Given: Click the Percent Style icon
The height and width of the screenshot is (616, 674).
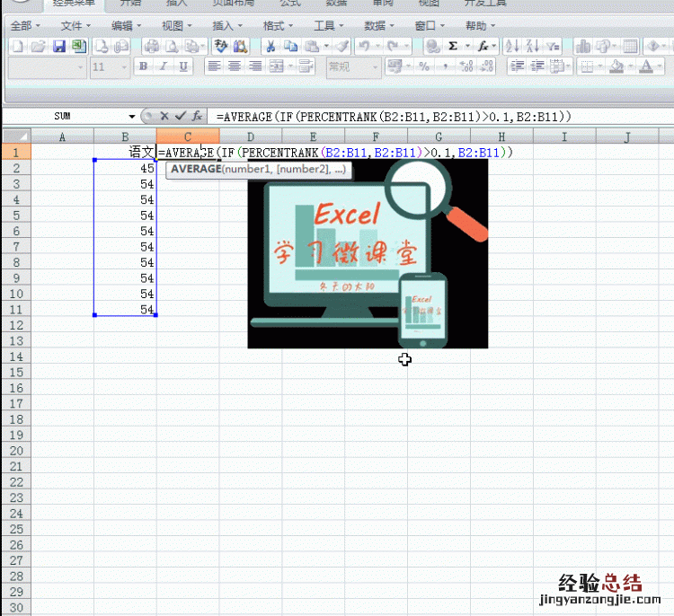Looking at the screenshot, I should point(423,66).
